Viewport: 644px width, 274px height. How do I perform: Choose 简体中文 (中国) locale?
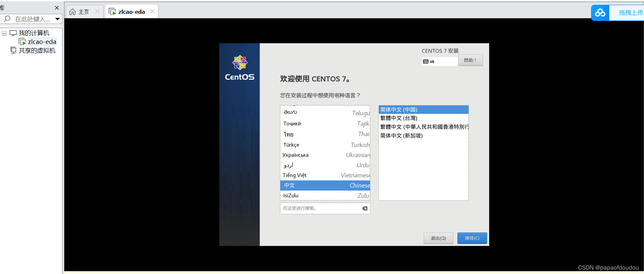[424, 109]
